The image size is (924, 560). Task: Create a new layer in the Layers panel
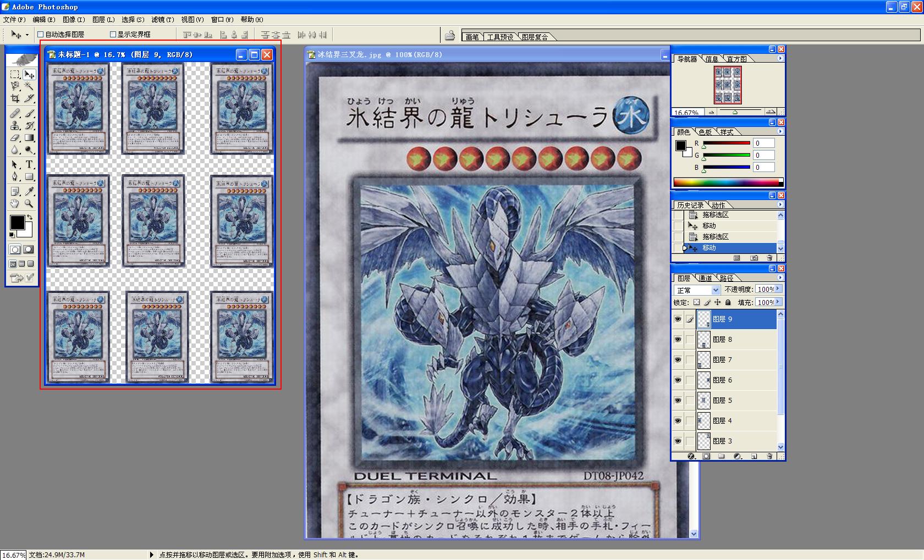click(x=754, y=456)
